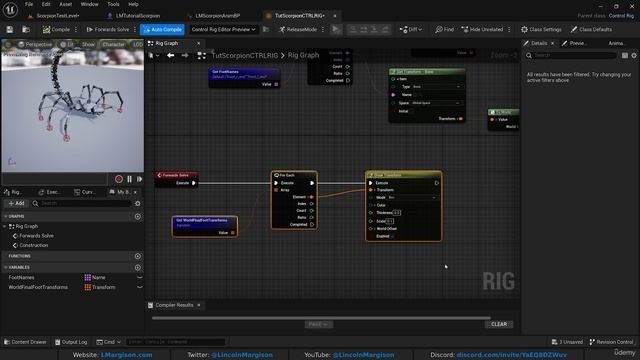Open options dots beside Forwards Solve

[x=135, y=29]
